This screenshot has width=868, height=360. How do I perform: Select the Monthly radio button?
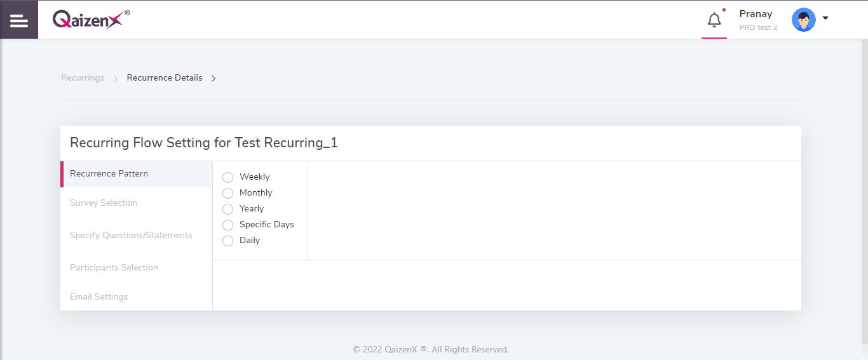pos(228,193)
